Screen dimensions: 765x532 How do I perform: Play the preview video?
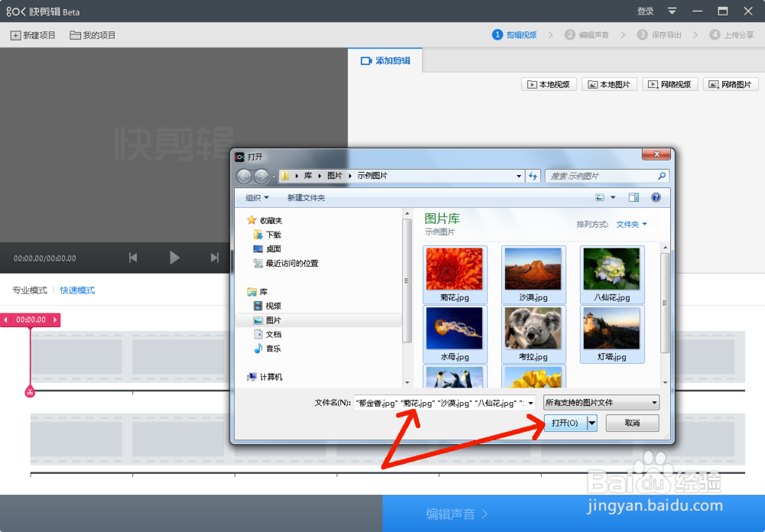tap(174, 258)
